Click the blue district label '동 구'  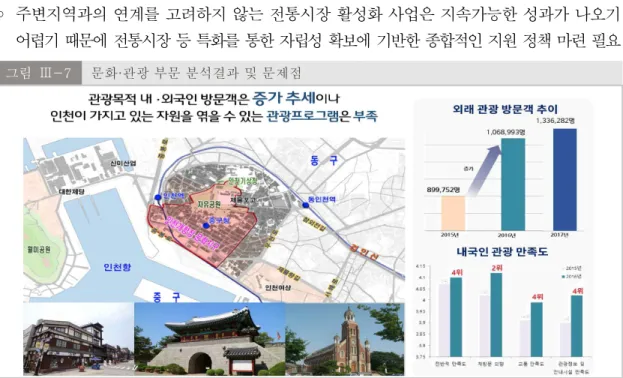pos(324,161)
